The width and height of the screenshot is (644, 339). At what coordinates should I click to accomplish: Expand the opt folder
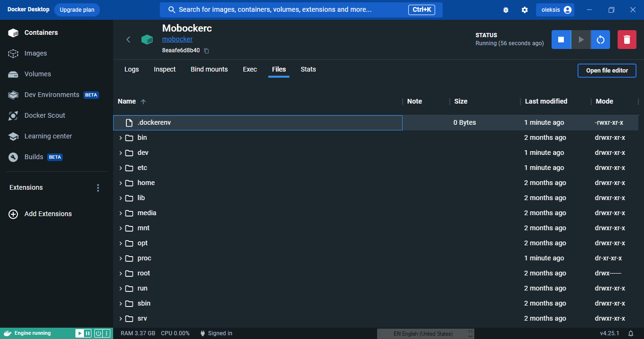coord(121,243)
